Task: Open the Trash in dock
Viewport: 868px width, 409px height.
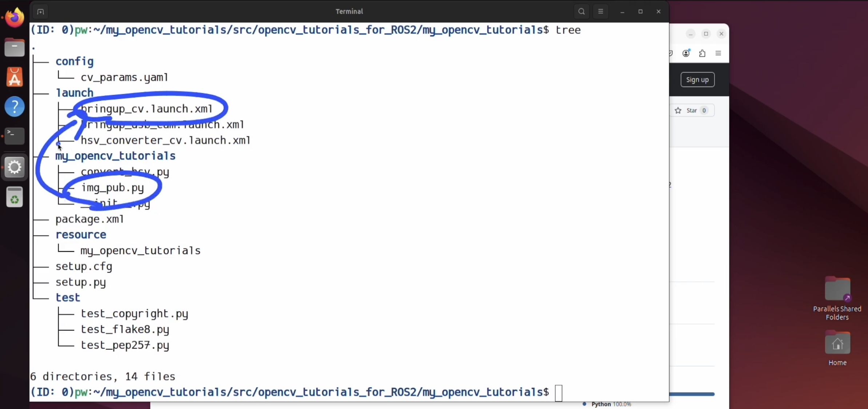Action: point(15,198)
